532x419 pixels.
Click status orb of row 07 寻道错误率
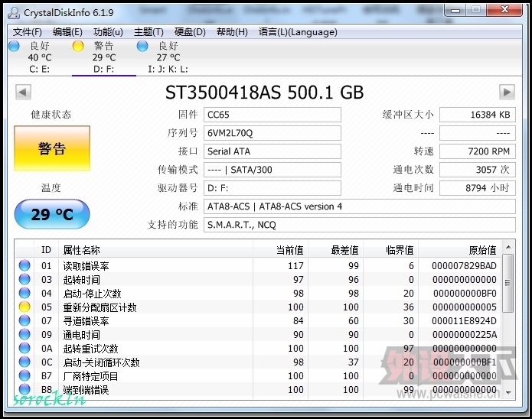tap(24, 320)
